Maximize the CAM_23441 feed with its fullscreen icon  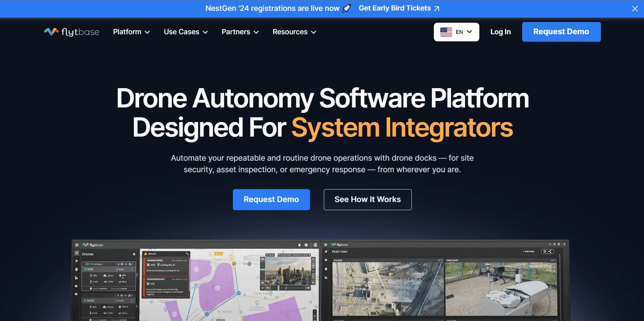(x=555, y=260)
